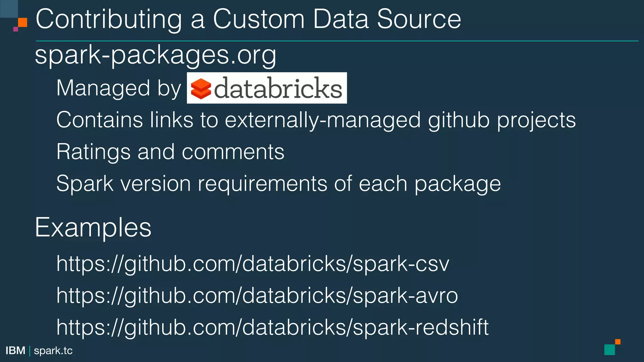Open the spark-csv GitHub link
Viewport: 644px width, 362px height.
253,263
